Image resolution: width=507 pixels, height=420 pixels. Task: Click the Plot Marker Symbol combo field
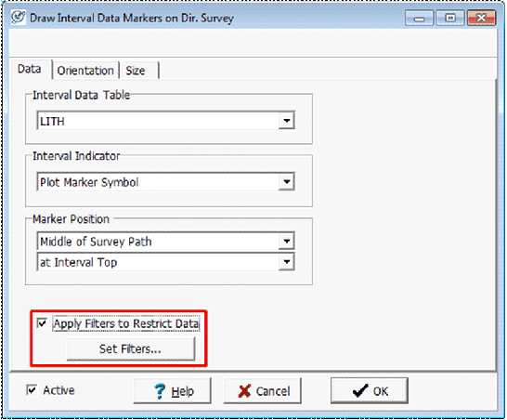click(x=165, y=181)
